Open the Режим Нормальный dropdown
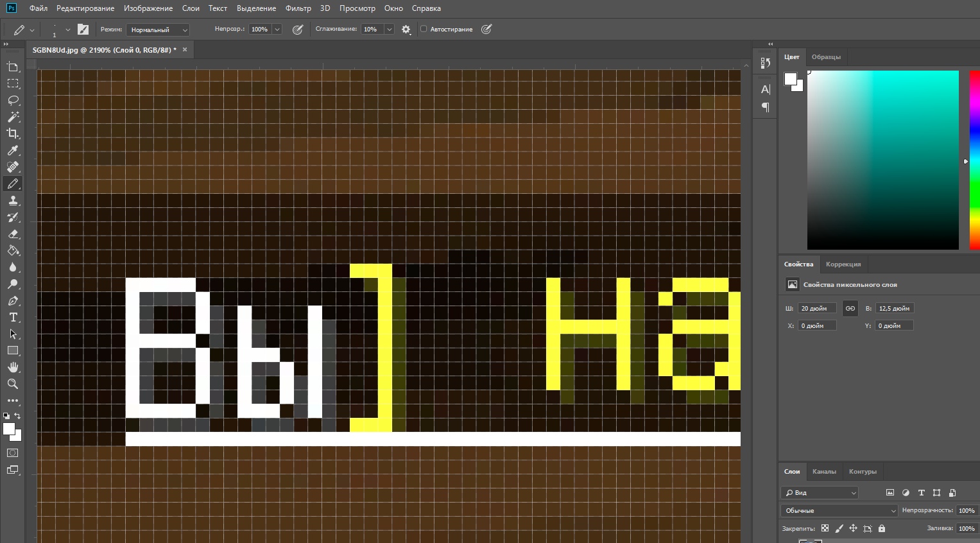The height and width of the screenshot is (543, 980). tap(158, 30)
